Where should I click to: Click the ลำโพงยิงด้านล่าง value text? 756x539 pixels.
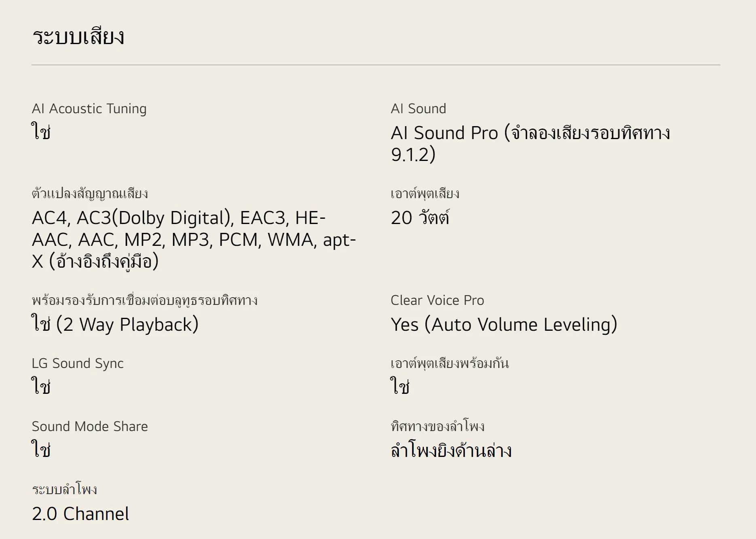click(451, 451)
